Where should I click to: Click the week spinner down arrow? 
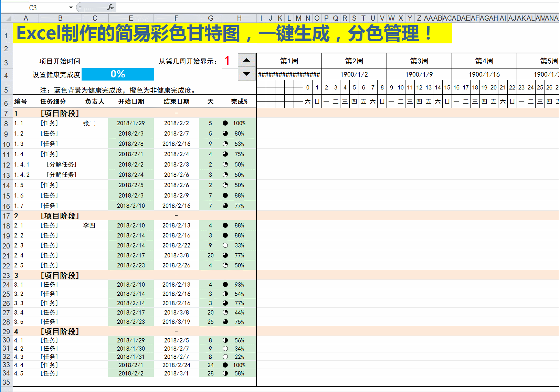[247, 74]
